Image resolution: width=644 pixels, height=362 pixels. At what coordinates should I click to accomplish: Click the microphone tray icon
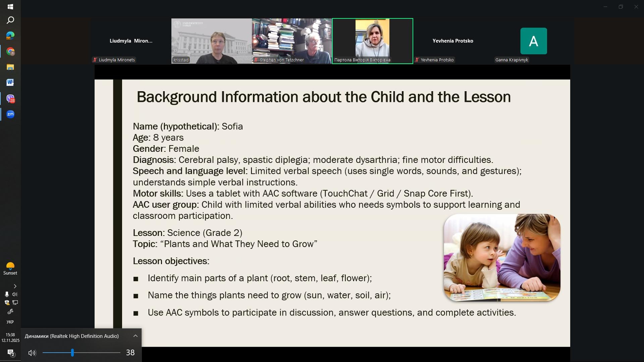click(7, 294)
